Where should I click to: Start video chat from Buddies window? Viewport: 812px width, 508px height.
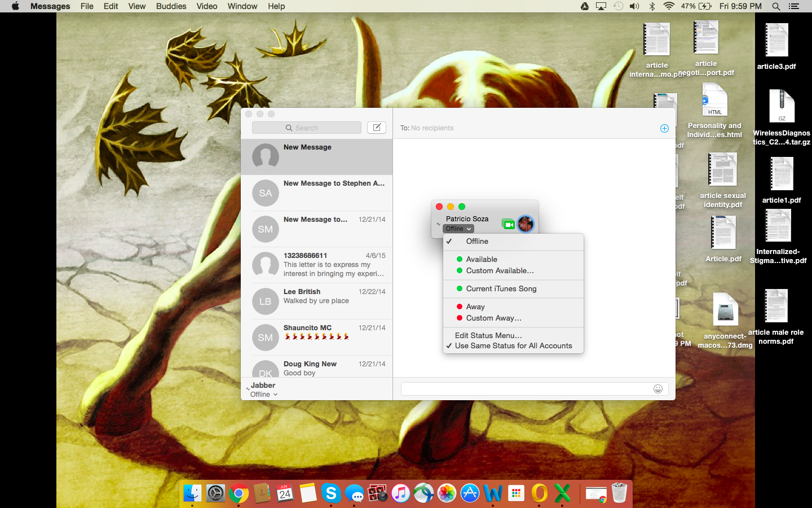point(508,224)
